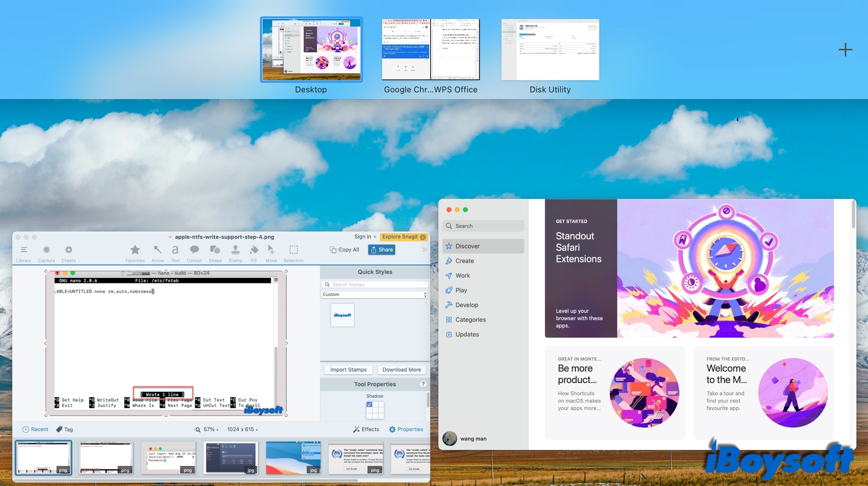Expand the Sign in dropdown

(x=365, y=237)
